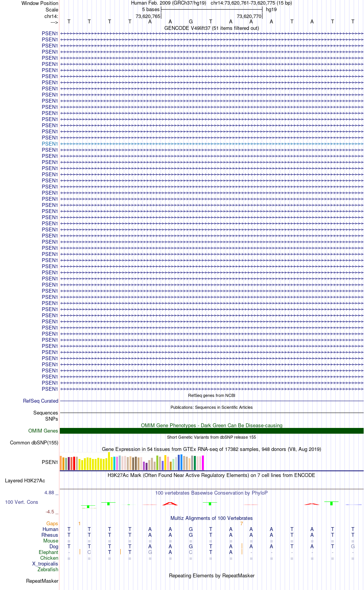Click the Human Feb. 2009 (GRCh37/hg19) text

click(x=169, y=3)
